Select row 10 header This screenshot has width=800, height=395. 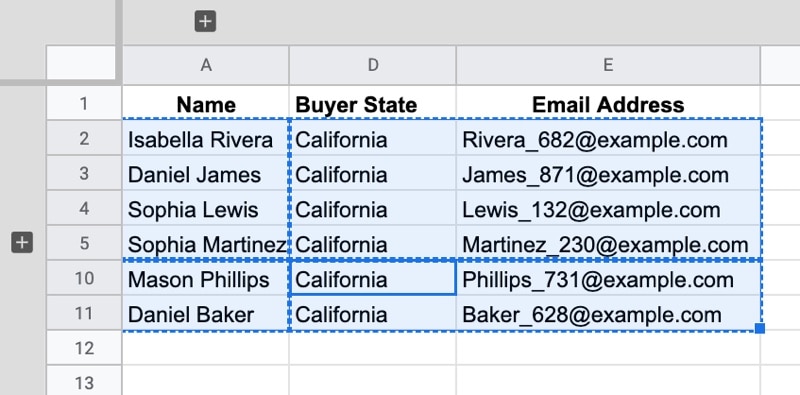tap(84, 278)
